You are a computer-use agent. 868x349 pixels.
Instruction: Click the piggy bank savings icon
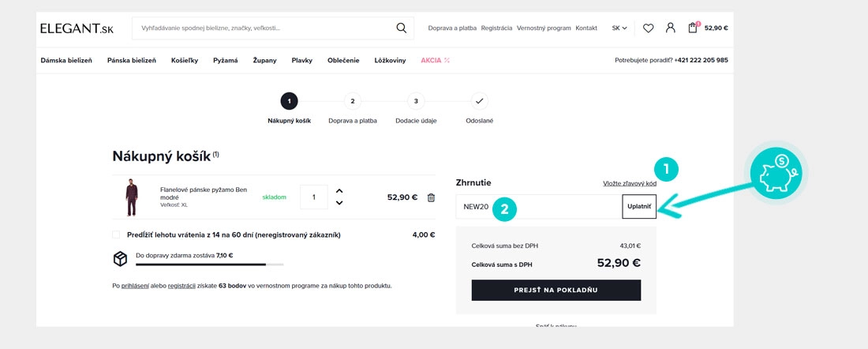(x=773, y=174)
